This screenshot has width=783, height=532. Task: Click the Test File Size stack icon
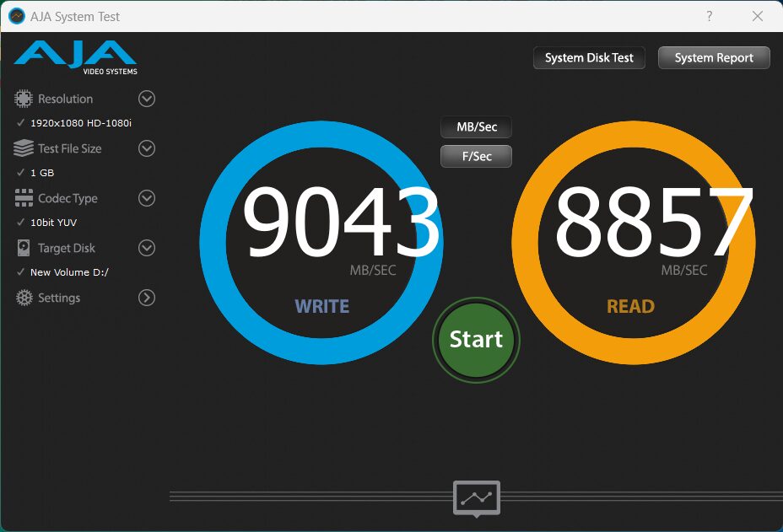pos(24,148)
